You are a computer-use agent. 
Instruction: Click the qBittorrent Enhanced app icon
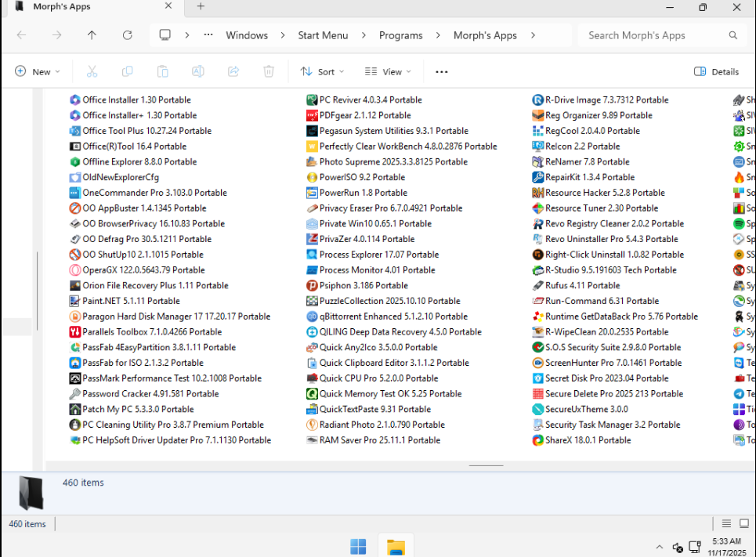[312, 316]
